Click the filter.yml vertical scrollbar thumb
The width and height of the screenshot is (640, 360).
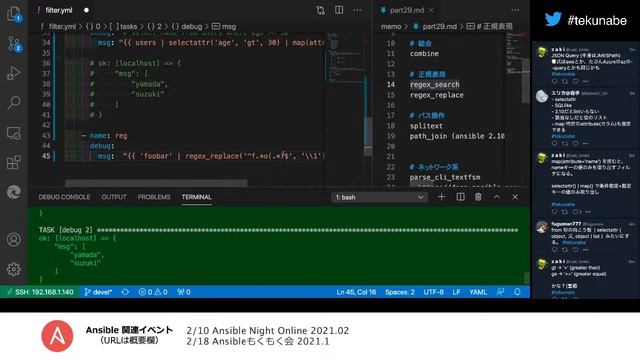click(368, 137)
